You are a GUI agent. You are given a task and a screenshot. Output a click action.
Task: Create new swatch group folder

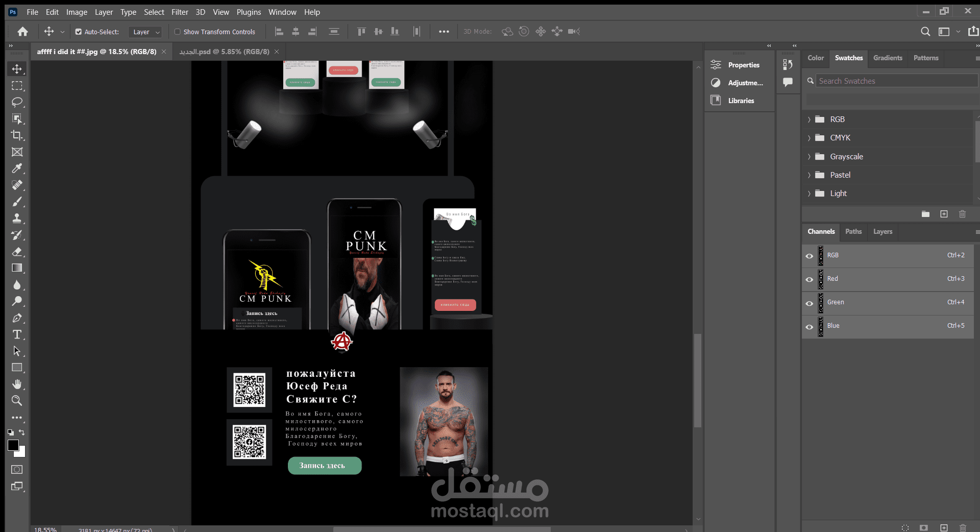click(925, 214)
